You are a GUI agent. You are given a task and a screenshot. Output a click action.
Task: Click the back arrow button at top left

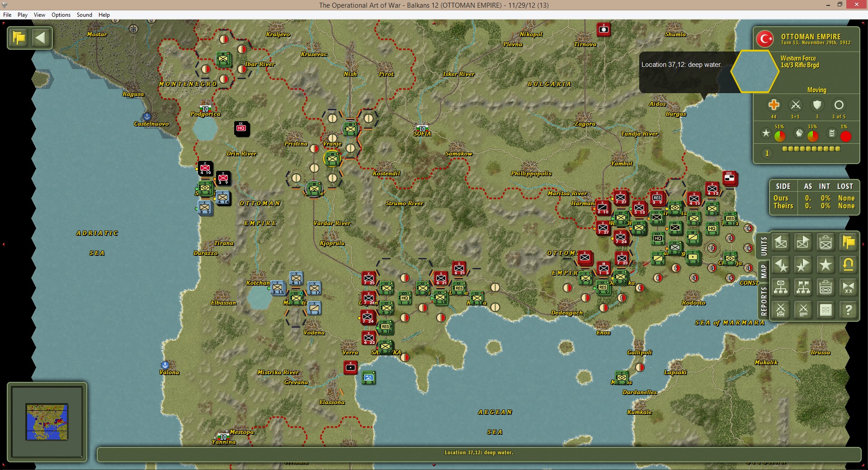click(x=41, y=38)
